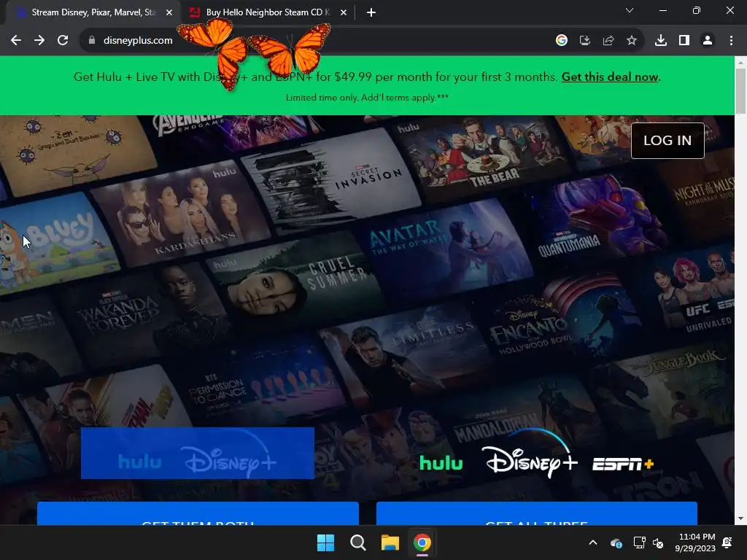This screenshot has height=560, width=747.
Task: Open clock showing 11:04 PM
Action: [x=695, y=542]
